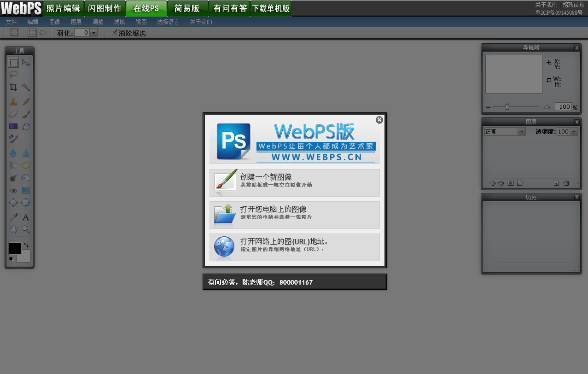Screen dimensions: 588x374
Task: Select the Color Replace brush tool
Action: point(14,138)
